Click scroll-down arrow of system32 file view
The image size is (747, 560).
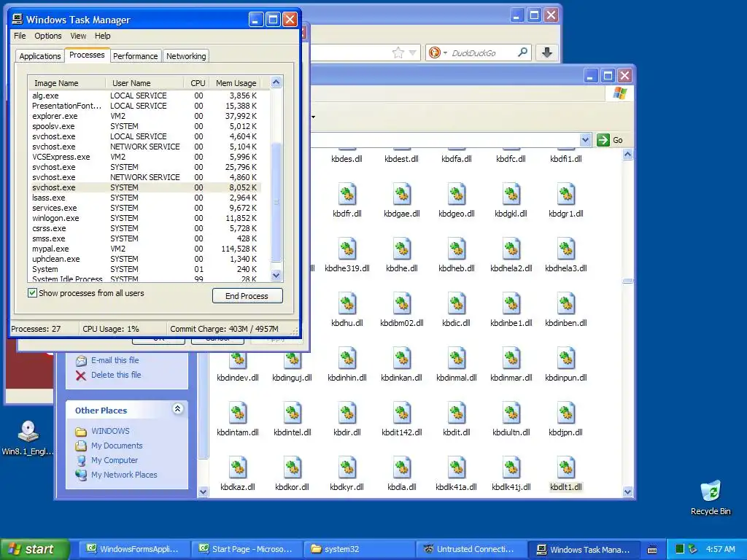tap(628, 492)
